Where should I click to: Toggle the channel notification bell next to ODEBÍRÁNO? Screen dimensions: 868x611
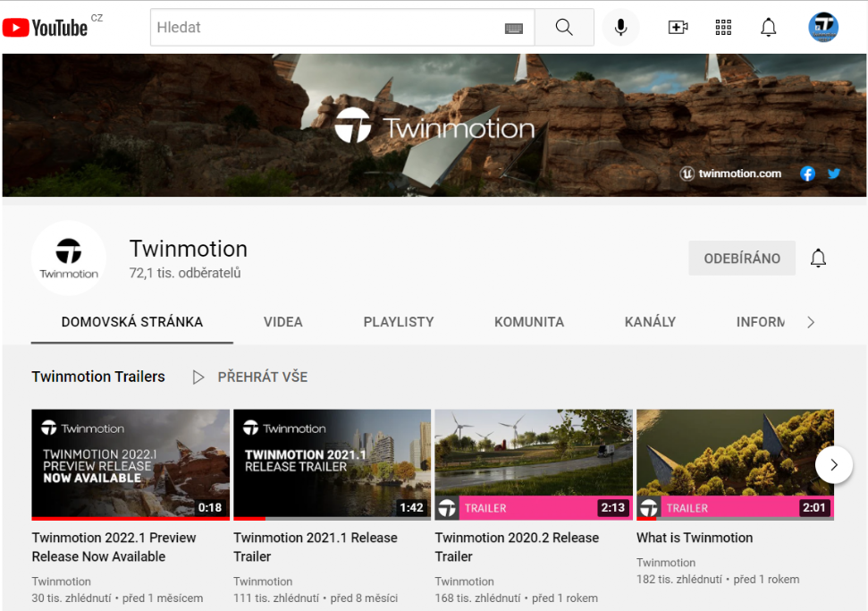tap(818, 259)
